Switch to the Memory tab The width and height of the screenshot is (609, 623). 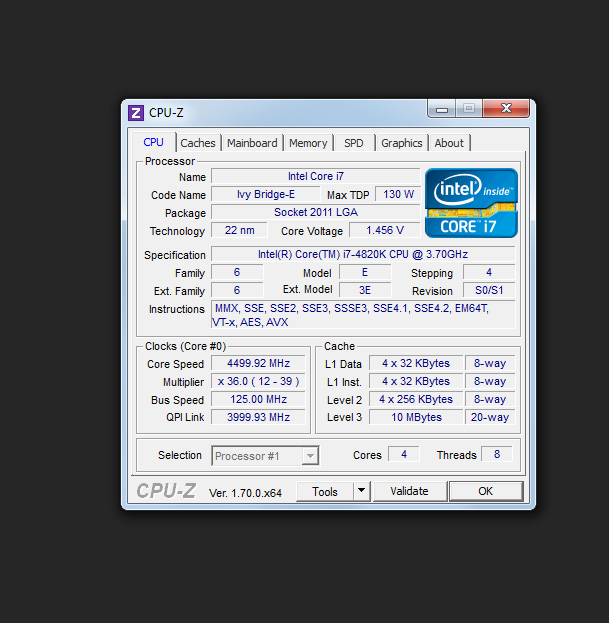[x=308, y=143]
